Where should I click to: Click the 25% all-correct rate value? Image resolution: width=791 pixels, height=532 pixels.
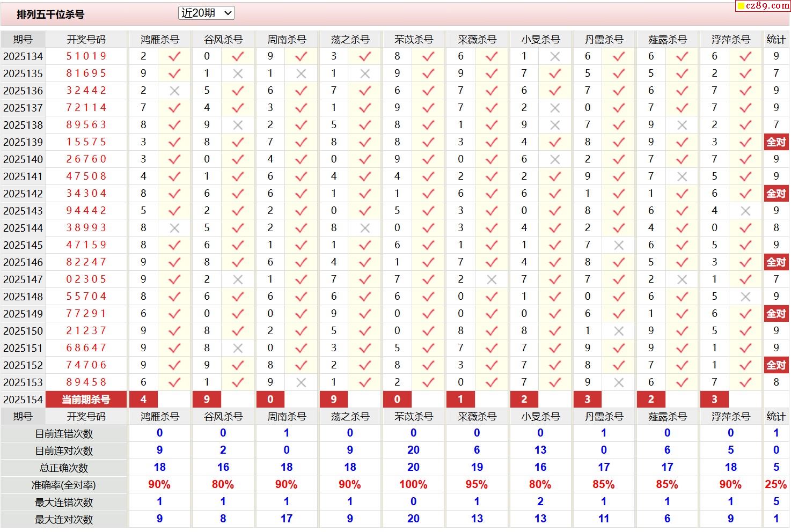pos(776,485)
